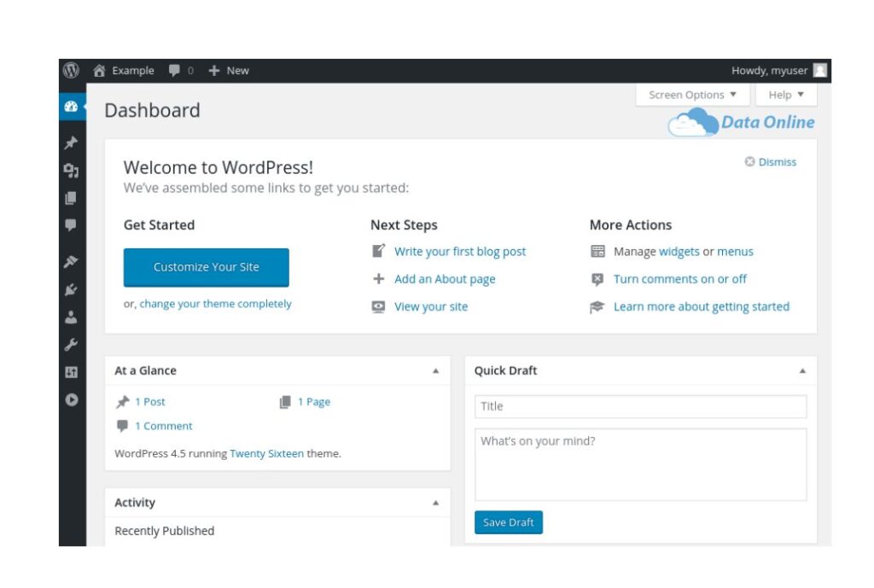Viewport: 874px width, 588px height.
Task: Focus the What's on your mind textarea
Action: tap(640, 465)
